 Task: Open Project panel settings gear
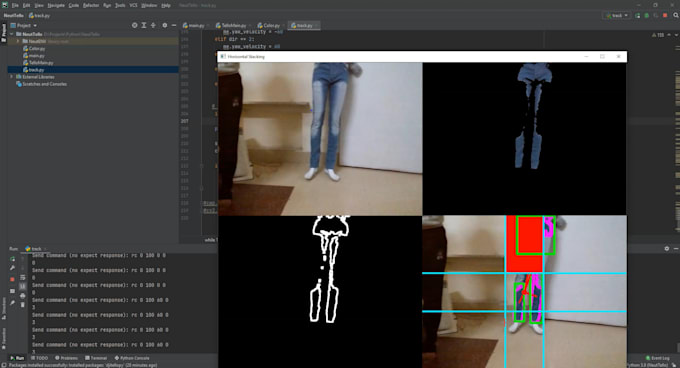[x=165, y=26]
